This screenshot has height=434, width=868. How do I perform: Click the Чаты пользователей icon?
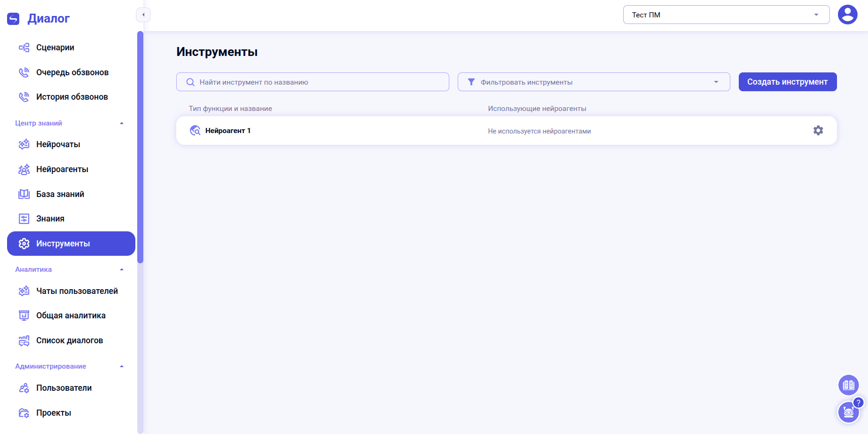(x=24, y=291)
